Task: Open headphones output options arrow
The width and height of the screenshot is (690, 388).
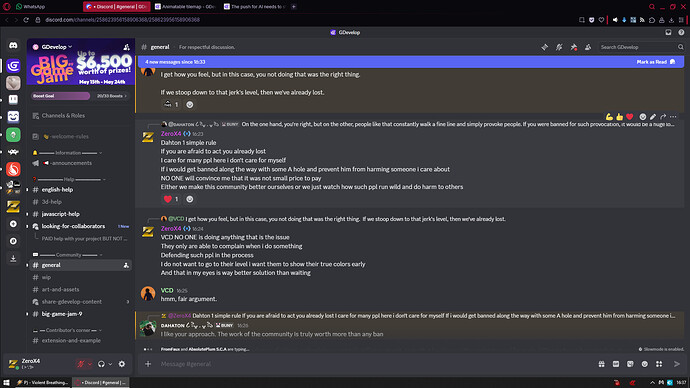Action: [x=110, y=364]
